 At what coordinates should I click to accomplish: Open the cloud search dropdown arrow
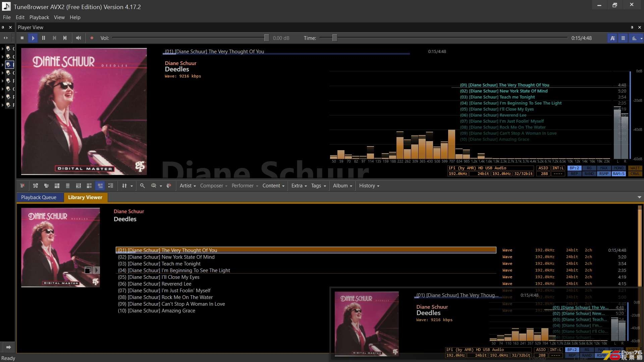pyautogui.click(x=161, y=186)
